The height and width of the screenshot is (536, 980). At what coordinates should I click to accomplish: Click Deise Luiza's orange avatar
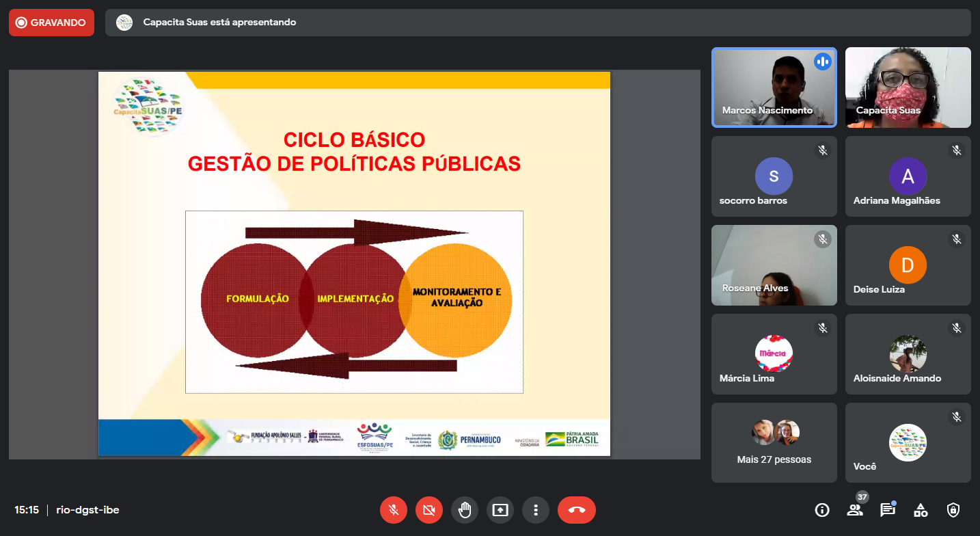[908, 265]
